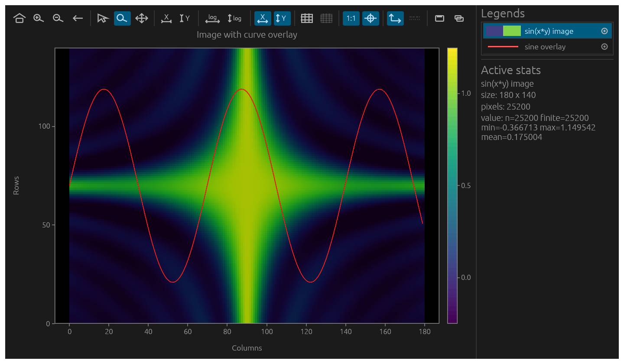Activate the zoom mode magnifier tool

[x=122, y=18]
